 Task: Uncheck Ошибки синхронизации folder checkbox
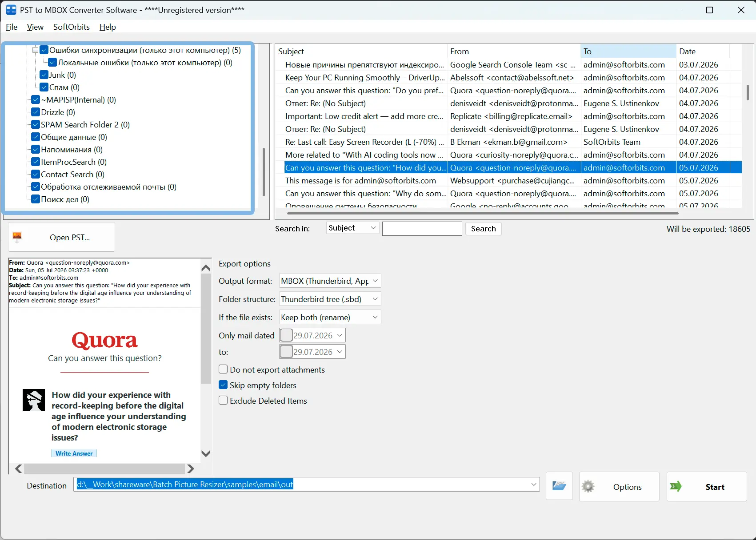(44, 50)
